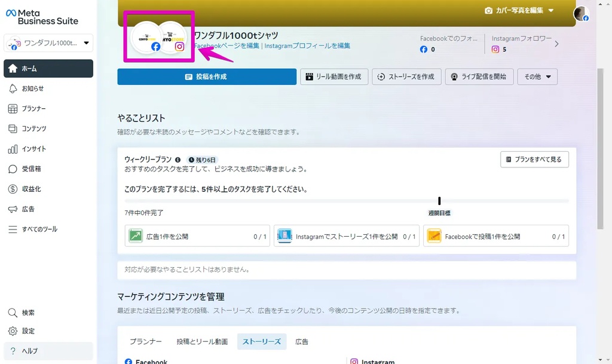Screen dimensions: 612x364
Task: Click the Instagram profile picture
Action: tap(173, 38)
